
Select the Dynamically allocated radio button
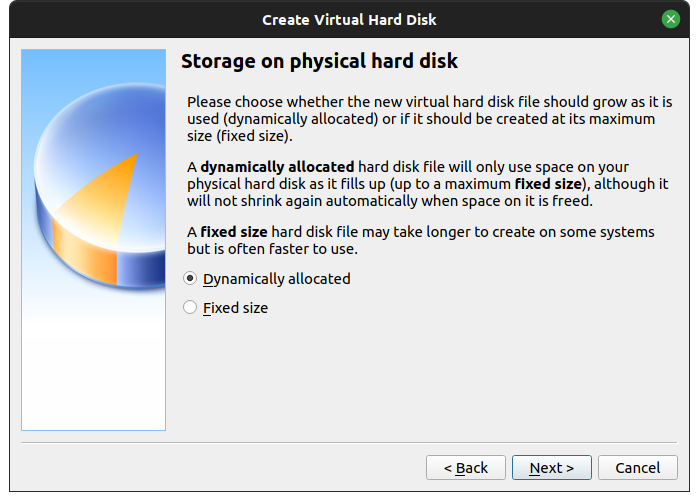190,279
